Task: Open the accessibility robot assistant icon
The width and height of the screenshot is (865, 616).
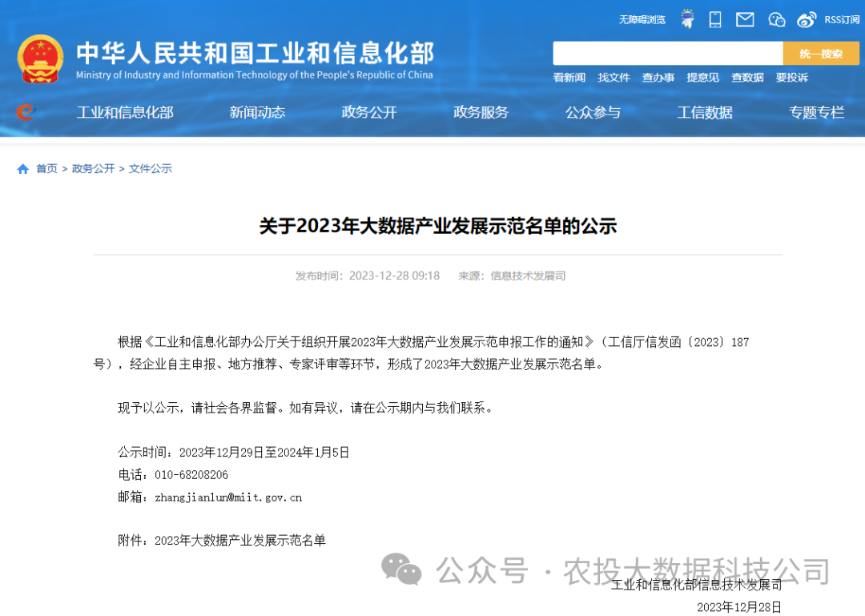Action: (x=687, y=19)
